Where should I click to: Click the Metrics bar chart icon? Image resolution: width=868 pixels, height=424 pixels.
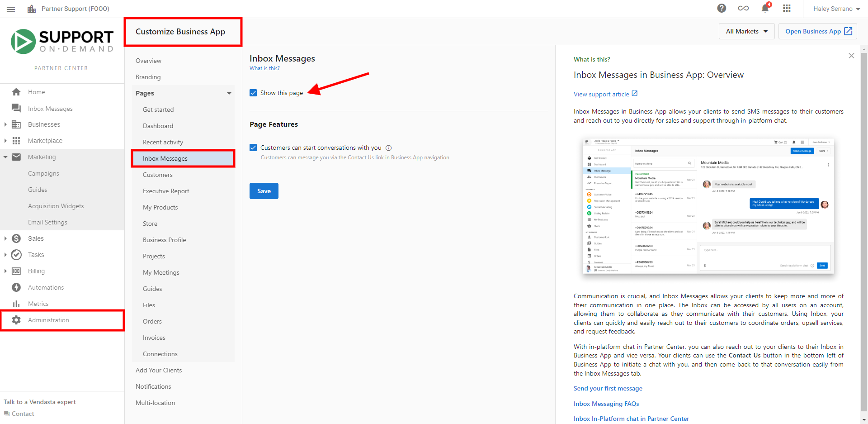[x=16, y=304]
